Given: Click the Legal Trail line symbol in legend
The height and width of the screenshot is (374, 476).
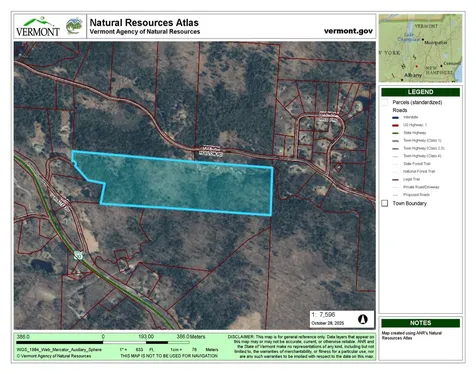Looking at the screenshot, I should pyautogui.click(x=395, y=179).
